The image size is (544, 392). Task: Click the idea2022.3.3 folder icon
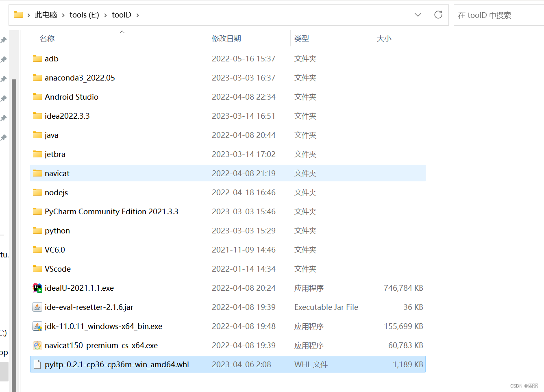[37, 116]
